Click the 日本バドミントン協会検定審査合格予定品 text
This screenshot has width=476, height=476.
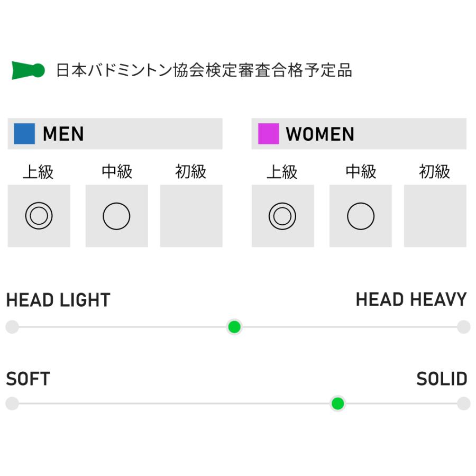[204, 70]
